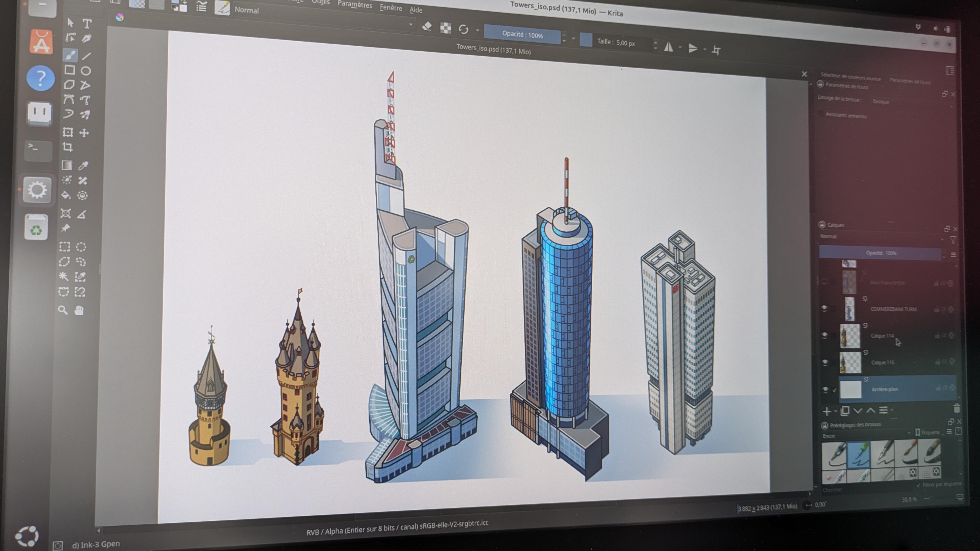Select the Text tool
The image size is (980, 551).
tap(87, 24)
